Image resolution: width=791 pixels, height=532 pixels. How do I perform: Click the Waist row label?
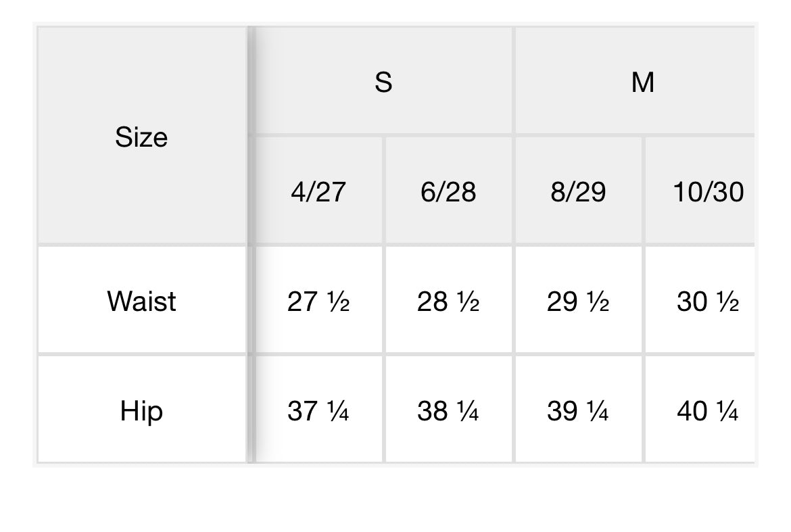[x=141, y=301]
